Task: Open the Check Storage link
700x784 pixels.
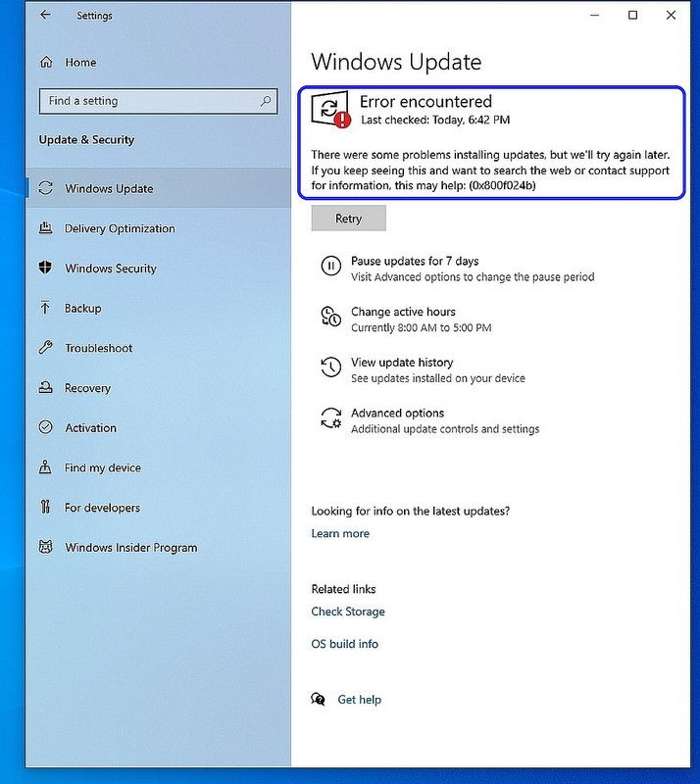Action: click(348, 612)
